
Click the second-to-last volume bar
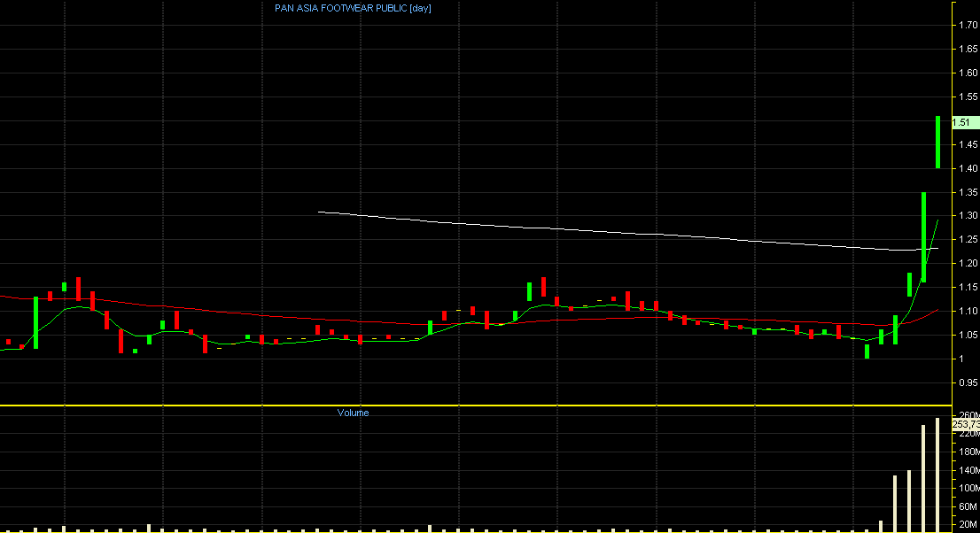point(923,479)
